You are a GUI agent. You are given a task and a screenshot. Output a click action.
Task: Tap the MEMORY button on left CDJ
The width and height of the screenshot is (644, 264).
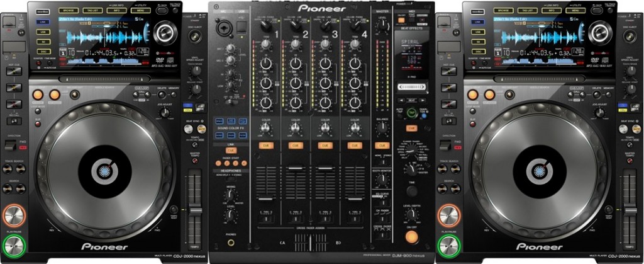174,95
